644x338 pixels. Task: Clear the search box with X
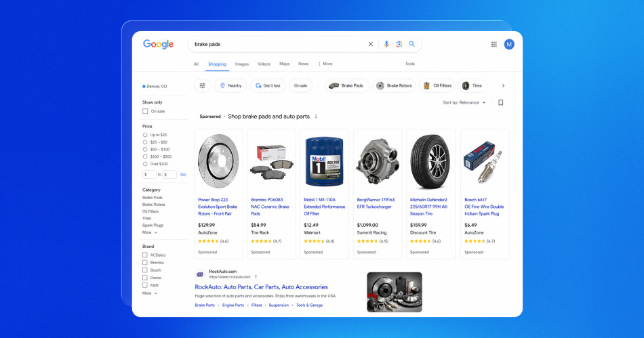[x=370, y=44]
